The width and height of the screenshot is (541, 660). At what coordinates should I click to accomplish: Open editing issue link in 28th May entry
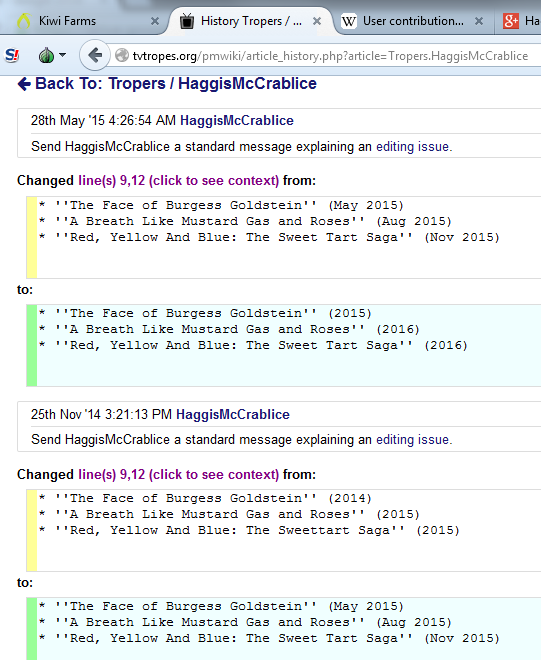point(412,146)
